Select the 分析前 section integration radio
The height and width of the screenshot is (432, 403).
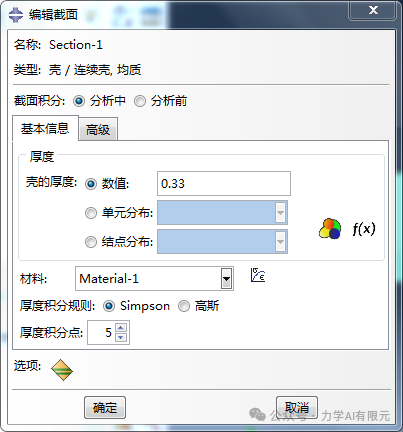point(140,101)
